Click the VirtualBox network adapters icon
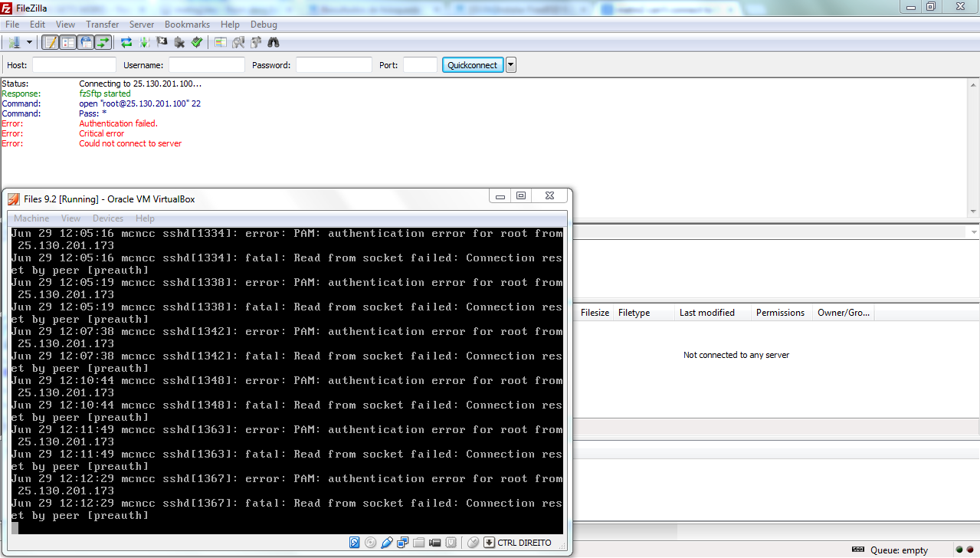This screenshot has width=980, height=558. point(403,543)
